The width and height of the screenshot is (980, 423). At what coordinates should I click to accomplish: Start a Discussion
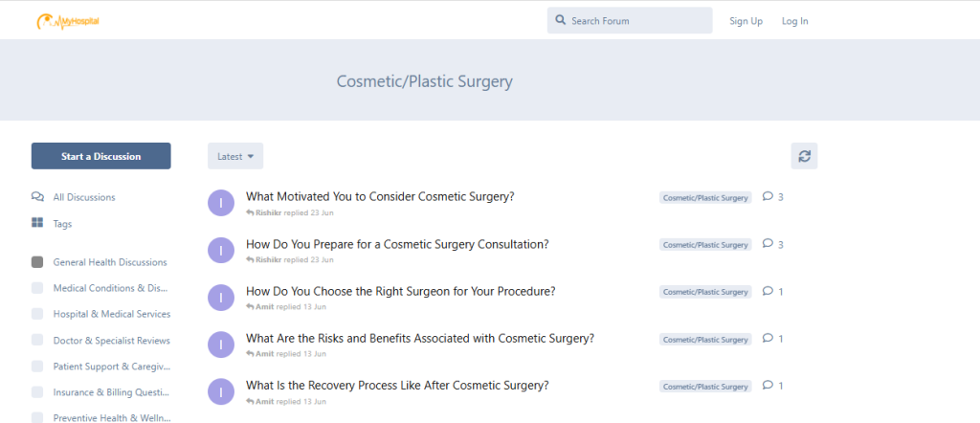pos(101,156)
